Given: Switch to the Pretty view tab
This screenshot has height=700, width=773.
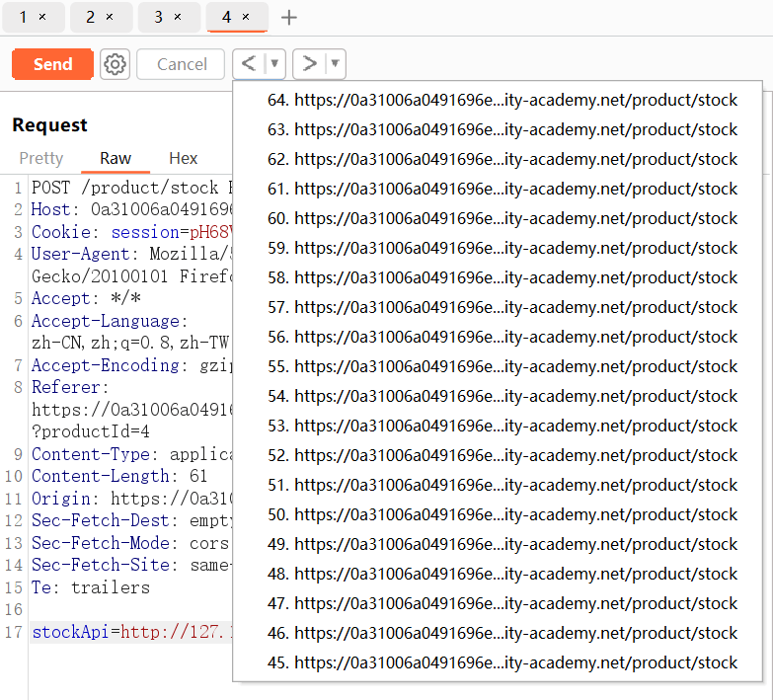Looking at the screenshot, I should pos(41,158).
